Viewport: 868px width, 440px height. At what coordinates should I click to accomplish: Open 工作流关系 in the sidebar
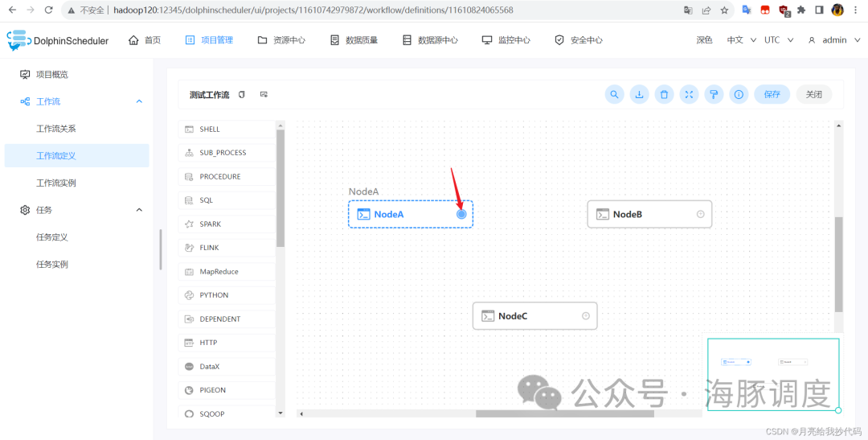tap(76, 129)
